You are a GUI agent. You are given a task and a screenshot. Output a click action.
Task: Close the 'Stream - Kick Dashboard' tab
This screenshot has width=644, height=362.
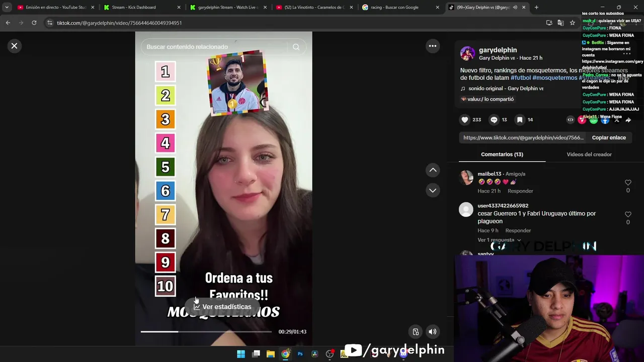point(179,8)
